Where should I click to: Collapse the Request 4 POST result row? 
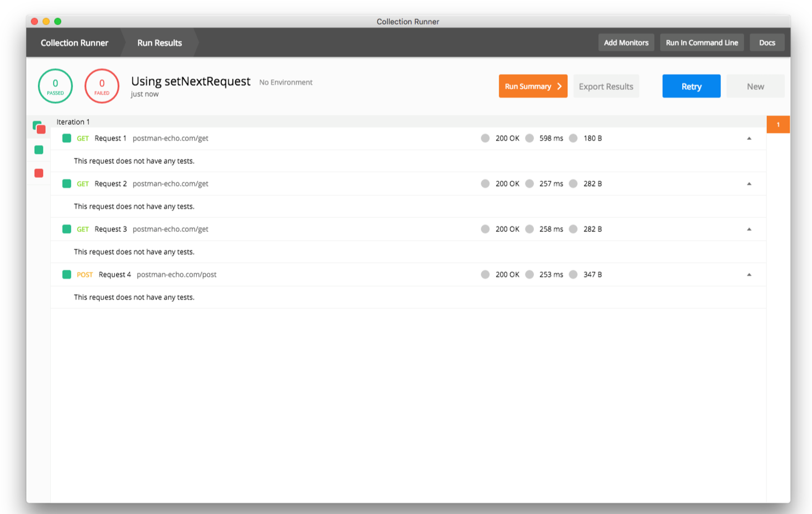749,274
